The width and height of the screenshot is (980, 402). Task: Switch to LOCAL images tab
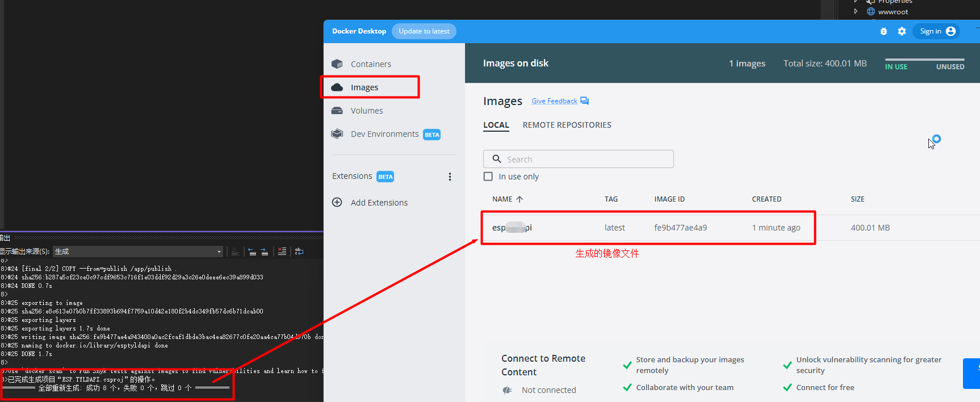496,125
